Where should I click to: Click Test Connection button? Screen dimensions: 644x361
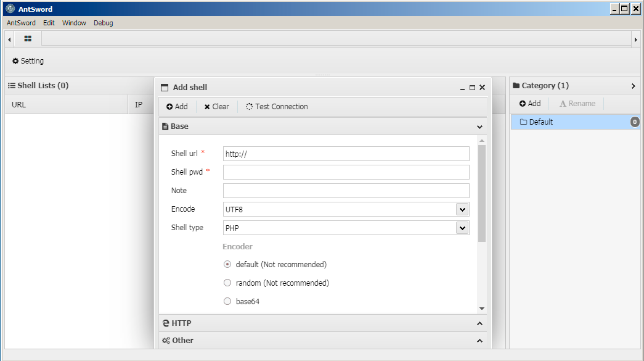pos(277,107)
